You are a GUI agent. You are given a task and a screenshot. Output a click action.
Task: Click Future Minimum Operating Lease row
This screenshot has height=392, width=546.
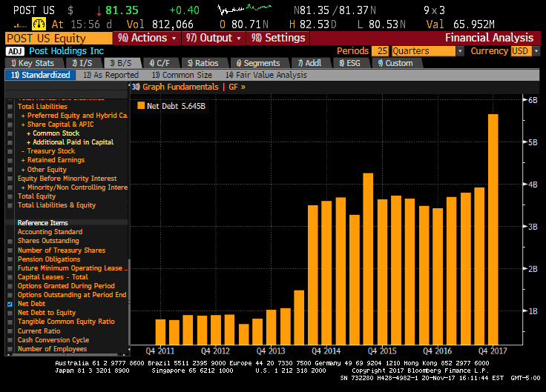(73, 268)
